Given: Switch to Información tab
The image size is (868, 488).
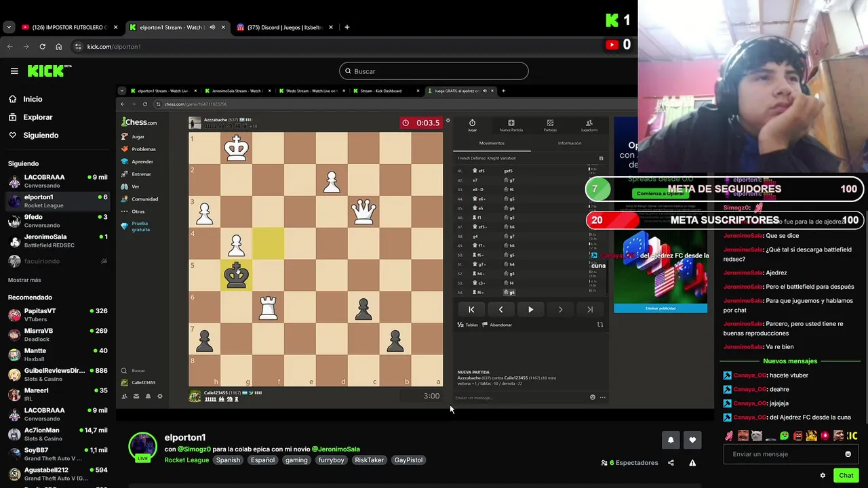Looking at the screenshot, I should [x=570, y=143].
